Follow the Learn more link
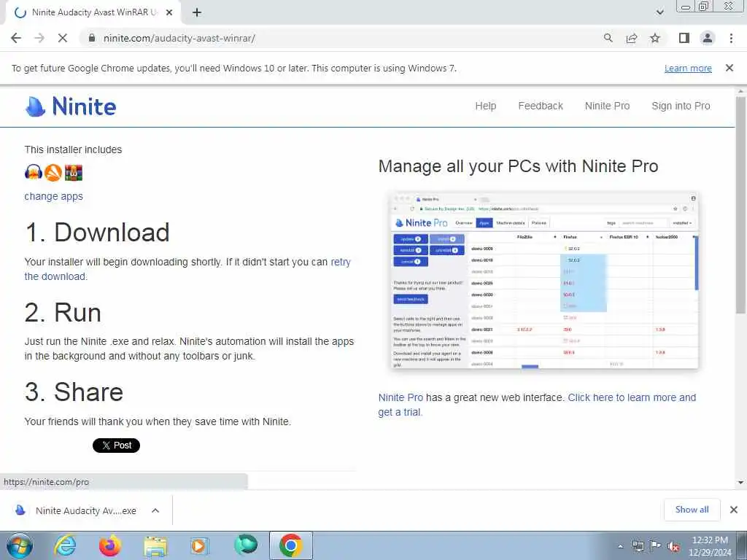The image size is (747, 560). pyautogui.click(x=688, y=68)
